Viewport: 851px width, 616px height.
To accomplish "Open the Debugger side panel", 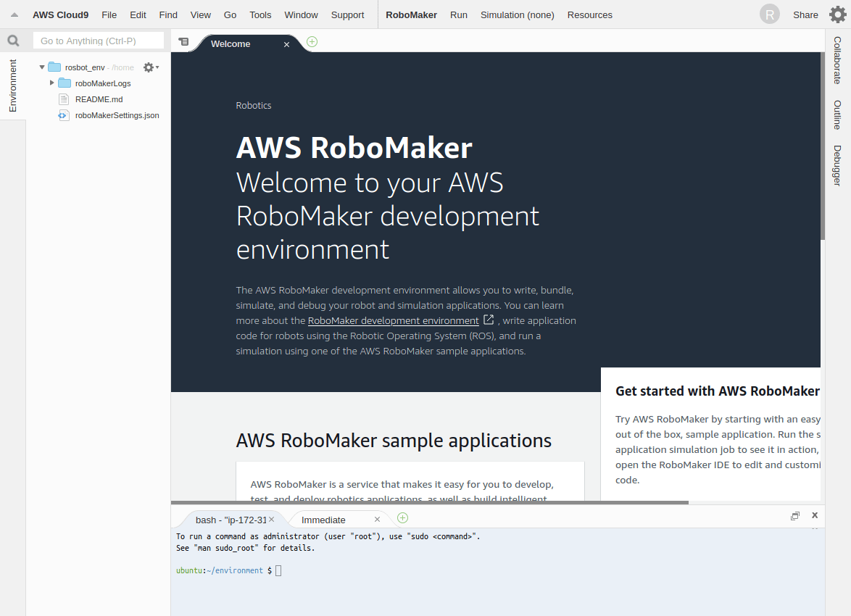I will tap(837, 165).
